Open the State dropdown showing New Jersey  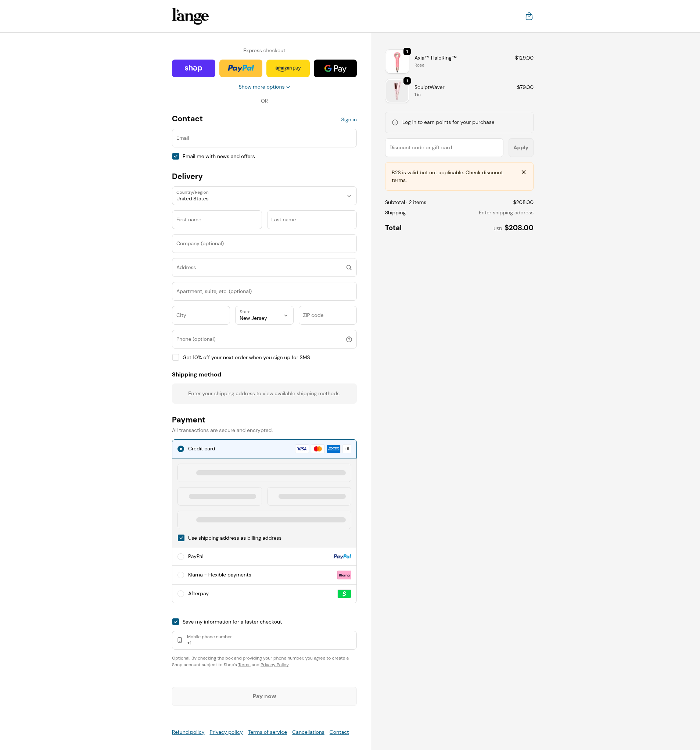[x=264, y=315]
